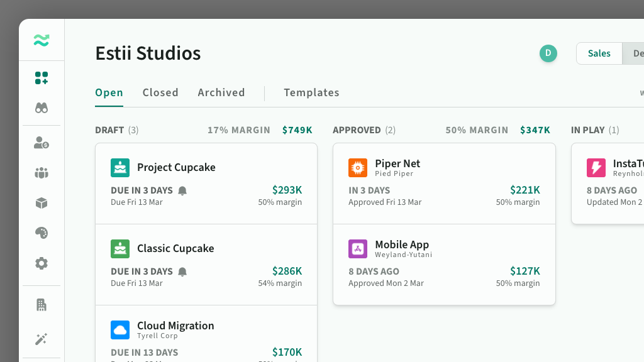Switch to the Closed tab
This screenshot has height=362, width=644.
point(160,92)
